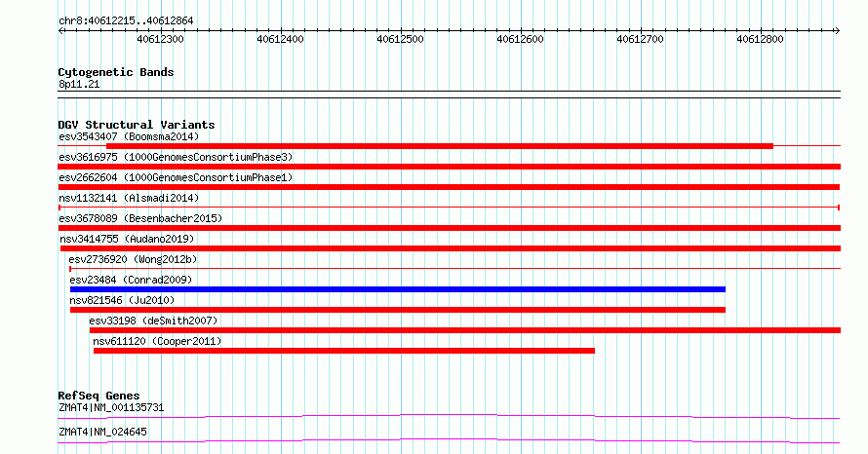Click the esv3543407 (Boomsma2014) variant label
Screen dimensions: 868x454
[x=129, y=136]
